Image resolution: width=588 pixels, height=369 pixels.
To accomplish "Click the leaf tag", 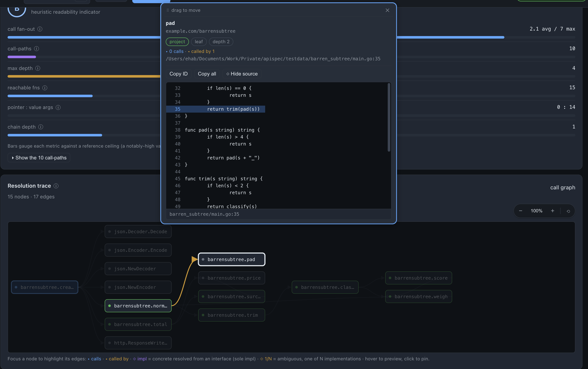I will click(x=199, y=42).
